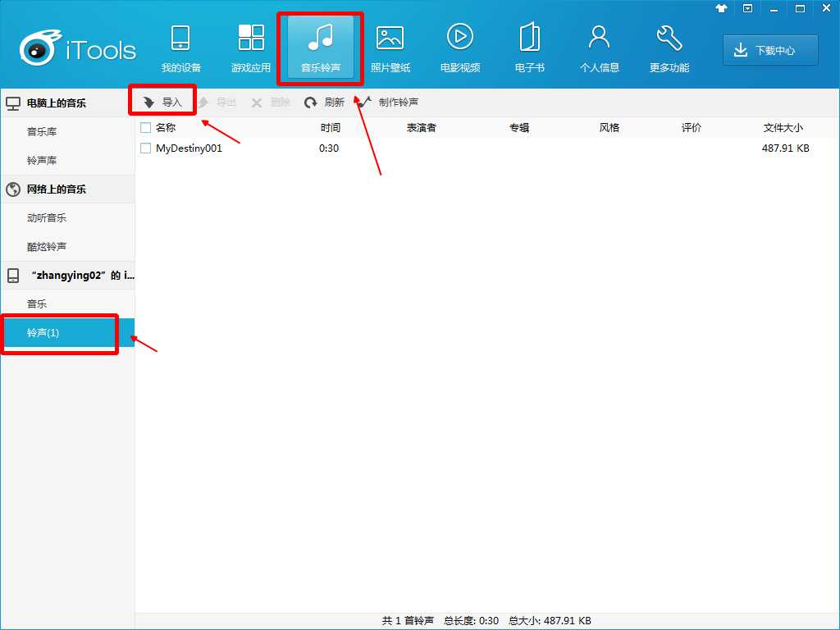Open the title bar dropdown menu icon
The image size is (840, 630).
[747, 8]
